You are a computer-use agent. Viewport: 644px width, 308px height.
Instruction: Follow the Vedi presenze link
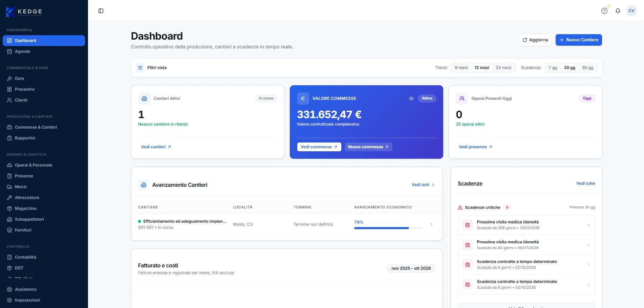click(476, 147)
